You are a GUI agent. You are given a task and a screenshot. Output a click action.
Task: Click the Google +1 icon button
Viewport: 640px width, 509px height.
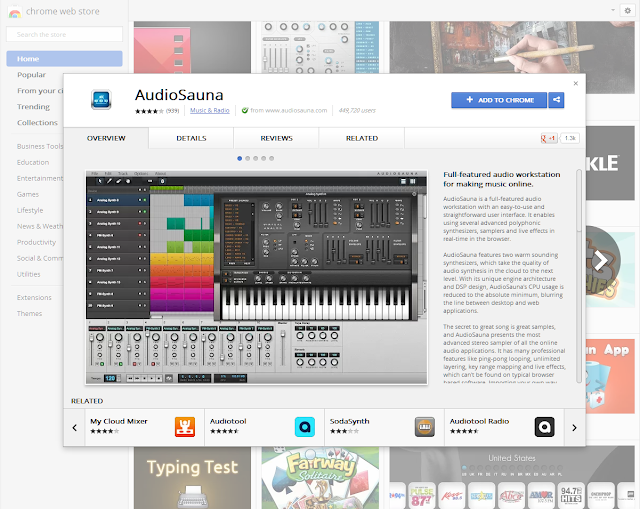[x=548, y=138]
